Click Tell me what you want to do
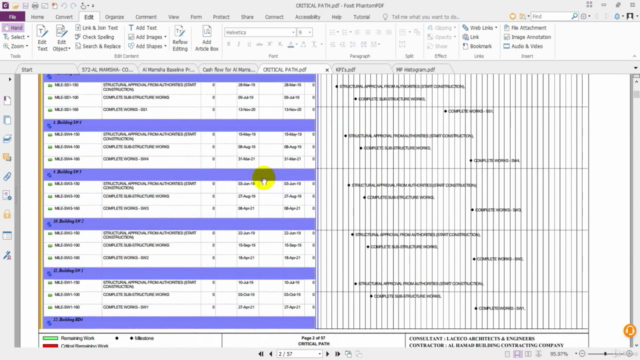 point(425,17)
